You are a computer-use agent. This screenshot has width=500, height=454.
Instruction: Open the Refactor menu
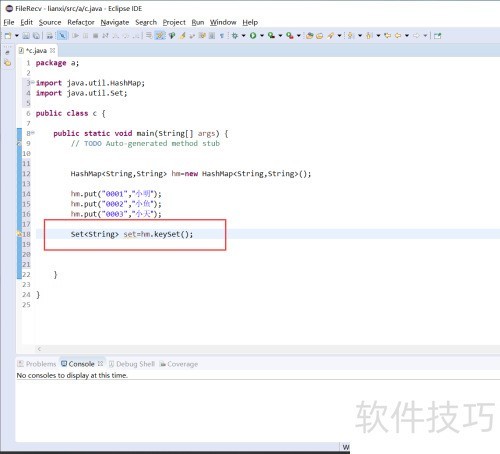point(81,22)
